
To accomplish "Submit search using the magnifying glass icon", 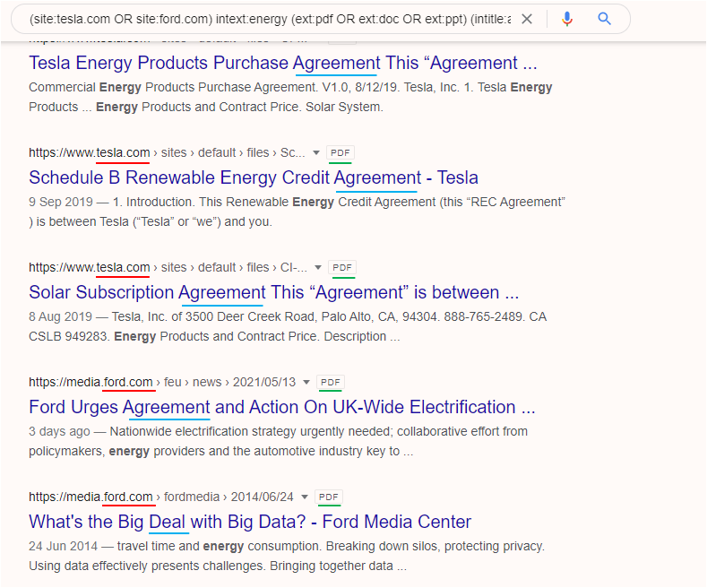I will coord(604,19).
